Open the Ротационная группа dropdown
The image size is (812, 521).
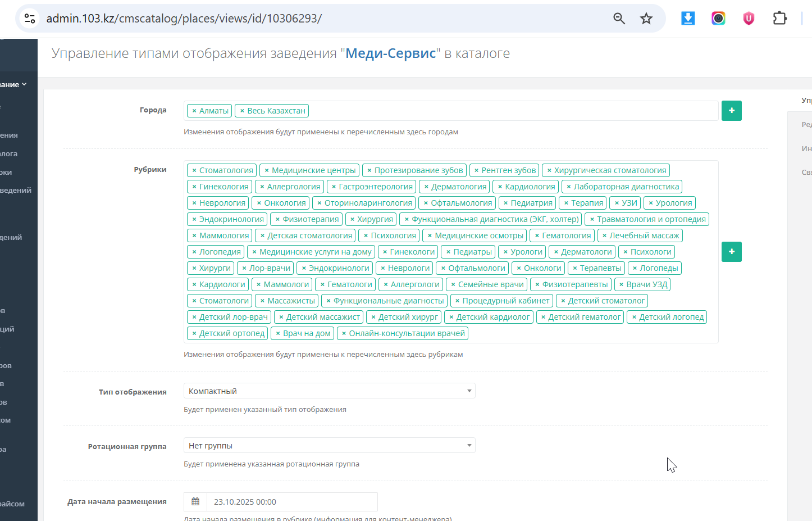pyautogui.click(x=329, y=446)
